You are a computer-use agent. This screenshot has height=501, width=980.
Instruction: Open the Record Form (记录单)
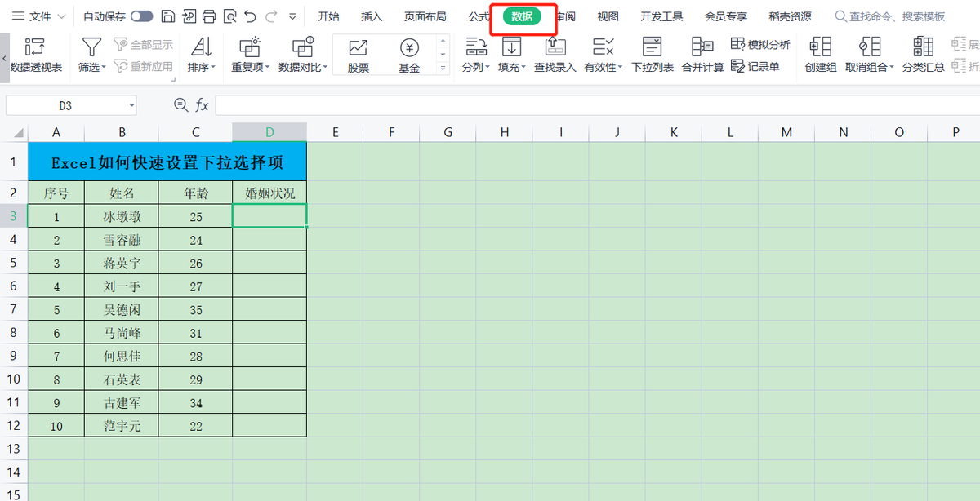[755, 67]
